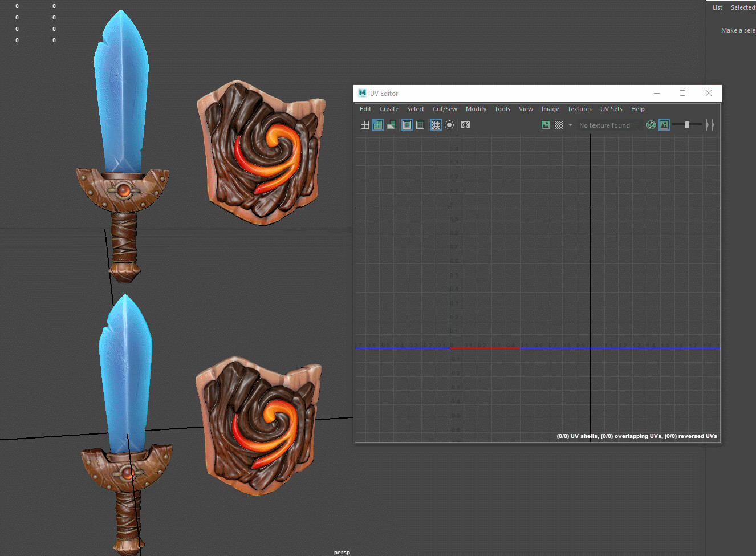756x556 pixels.
Task: Take a UV snapshot with camera icon
Action: click(465, 125)
